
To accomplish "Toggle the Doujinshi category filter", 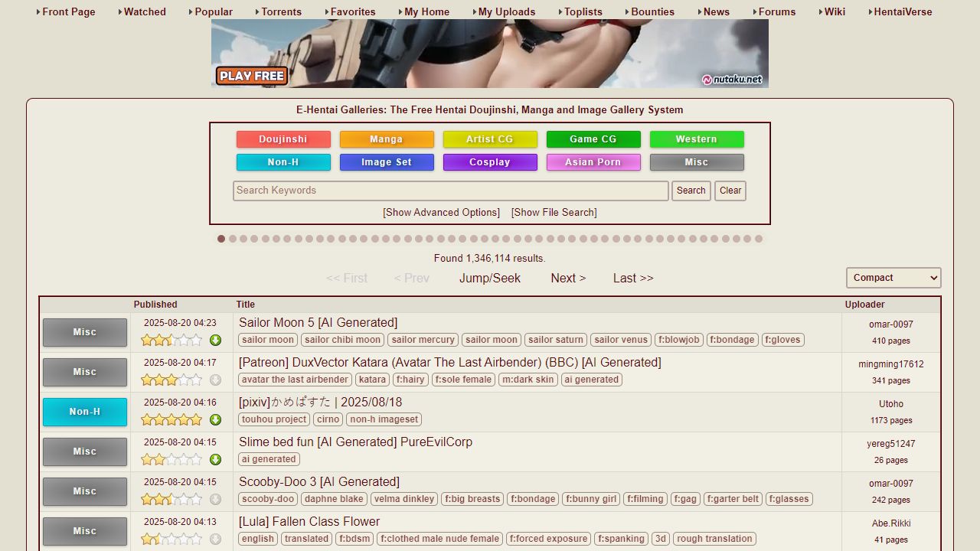I will coord(283,139).
